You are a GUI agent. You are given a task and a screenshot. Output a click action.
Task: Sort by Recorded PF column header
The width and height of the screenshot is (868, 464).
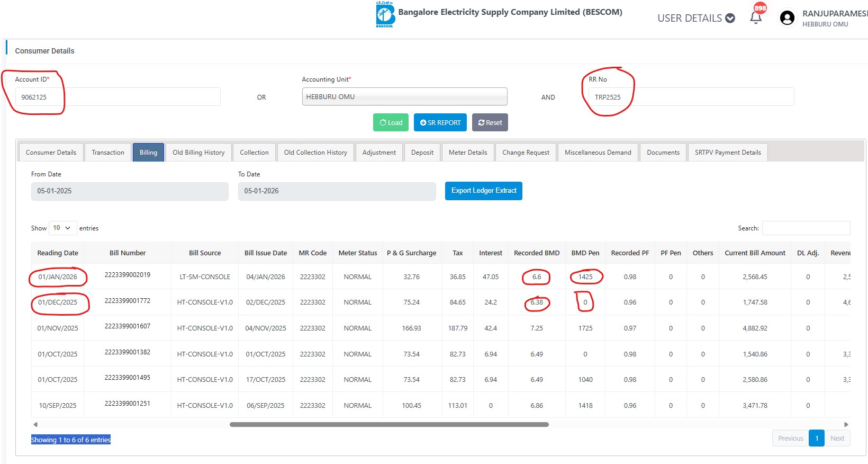[630, 253]
